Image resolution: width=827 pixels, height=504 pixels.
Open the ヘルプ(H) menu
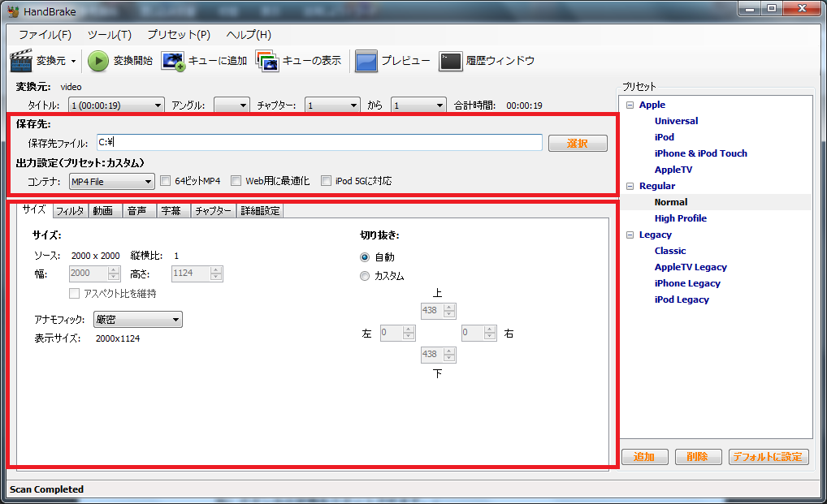click(249, 35)
